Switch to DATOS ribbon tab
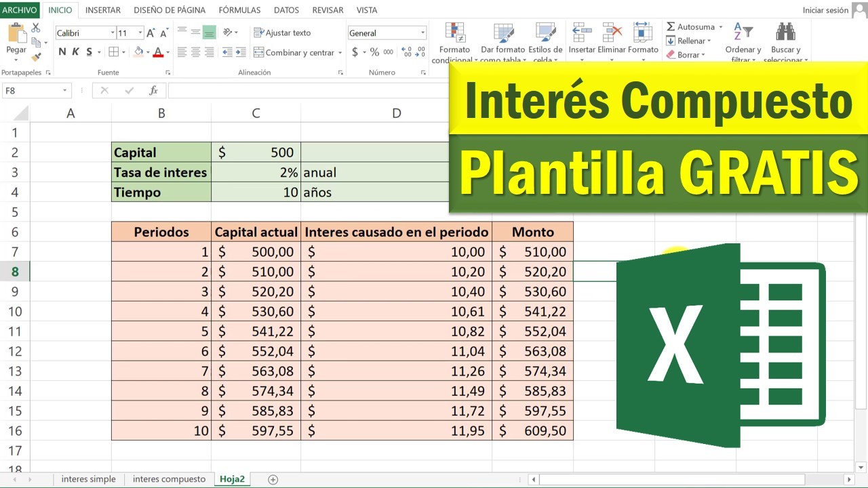This screenshot has height=488, width=868. pyautogui.click(x=286, y=10)
